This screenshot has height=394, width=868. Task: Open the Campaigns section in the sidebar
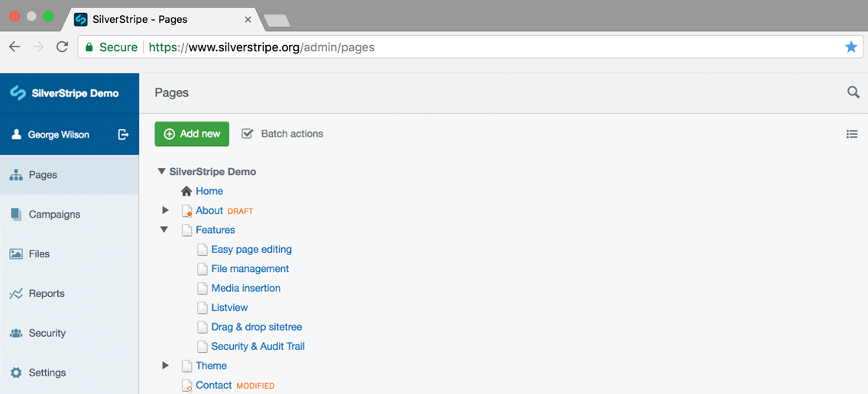tap(70, 214)
